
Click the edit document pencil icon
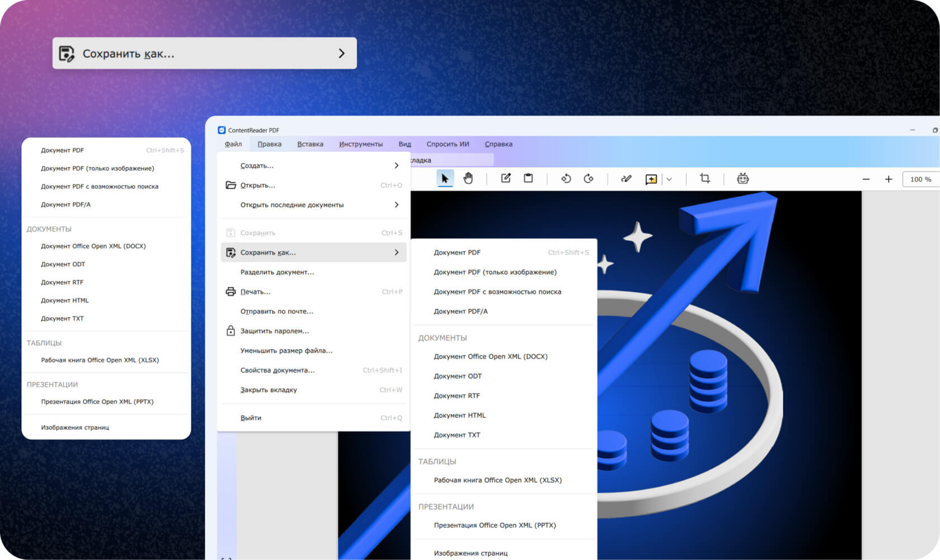(506, 178)
